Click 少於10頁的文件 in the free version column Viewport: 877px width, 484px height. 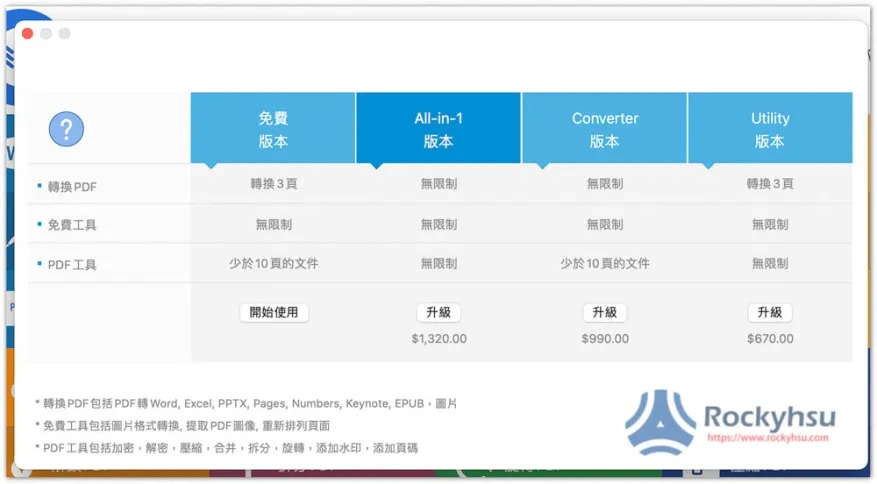click(x=273, y=264)
